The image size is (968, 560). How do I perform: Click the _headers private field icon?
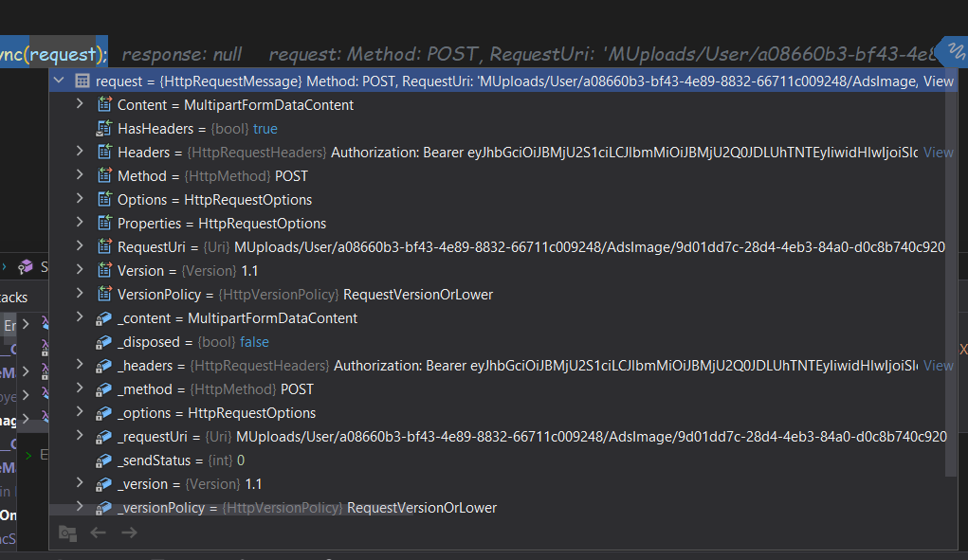(x=103, y=366)
